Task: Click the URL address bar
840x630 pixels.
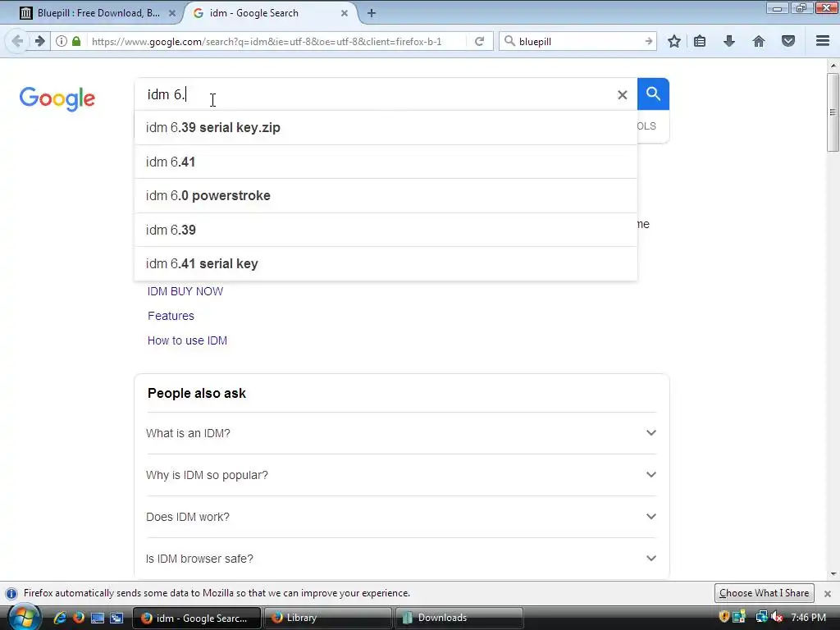Action: (276, 41)
